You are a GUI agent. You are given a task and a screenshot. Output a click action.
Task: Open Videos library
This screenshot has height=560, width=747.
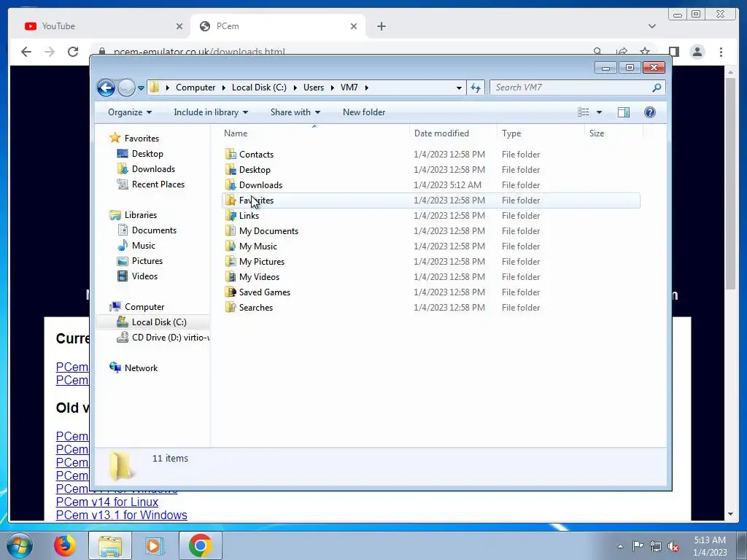pos(144,276)
